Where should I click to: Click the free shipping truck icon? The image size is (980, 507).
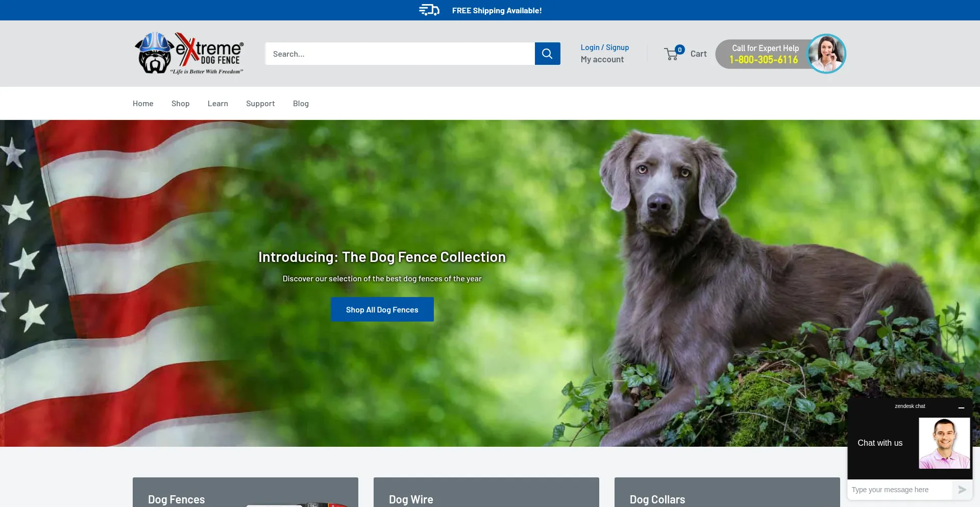429,10
